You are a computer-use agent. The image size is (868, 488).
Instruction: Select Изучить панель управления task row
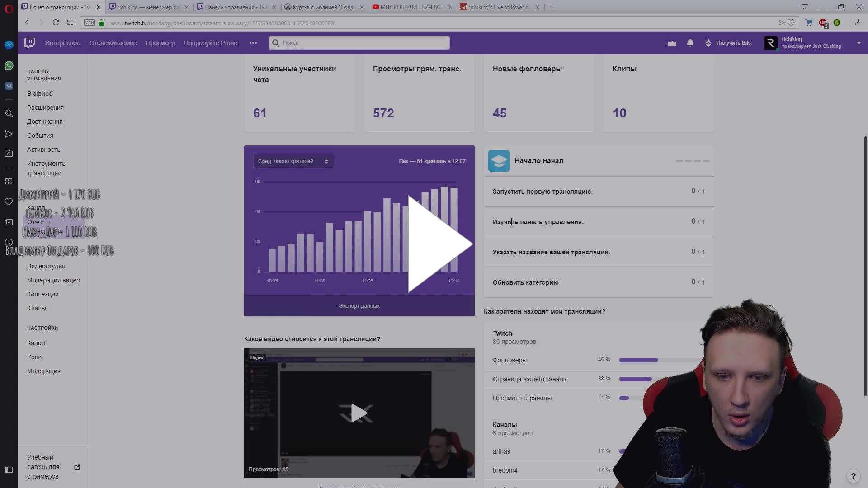tap(599, 222)
